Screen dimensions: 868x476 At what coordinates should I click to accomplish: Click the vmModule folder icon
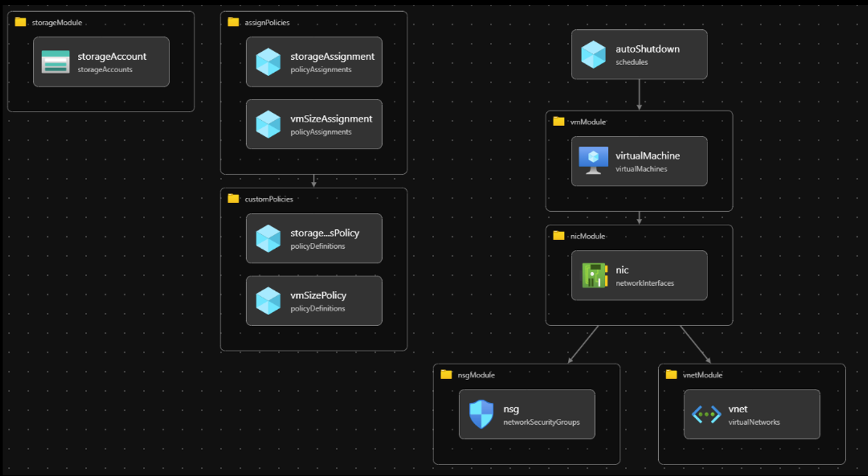tap(559, 121)
